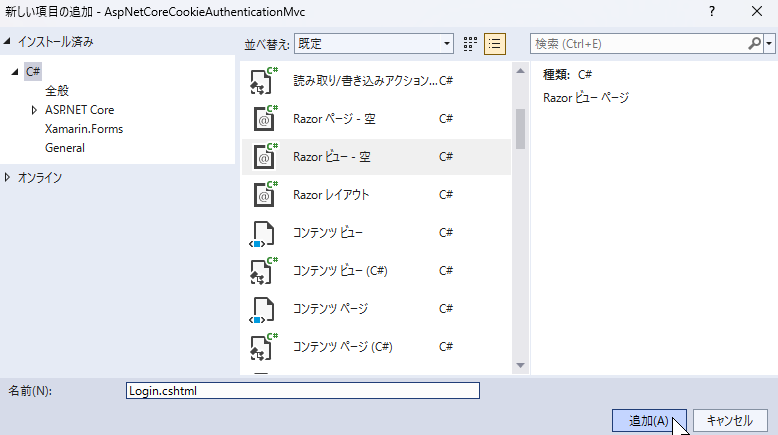Click the template list vertical scrollbar thumb

(520, 128)
